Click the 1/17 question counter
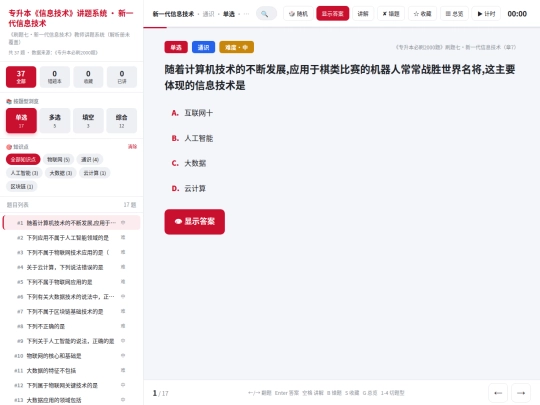 point(160,393)
